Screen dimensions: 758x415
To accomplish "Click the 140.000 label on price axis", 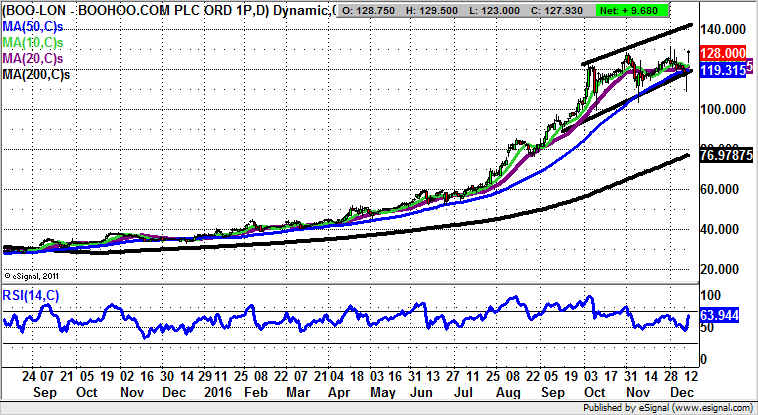I will [x=722, y=31].
